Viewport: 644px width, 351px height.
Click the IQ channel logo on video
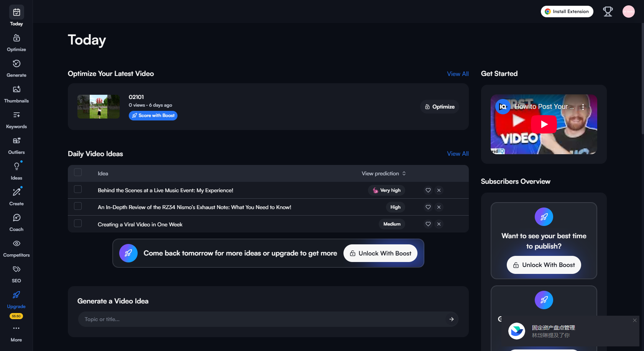tap(503, 107)
